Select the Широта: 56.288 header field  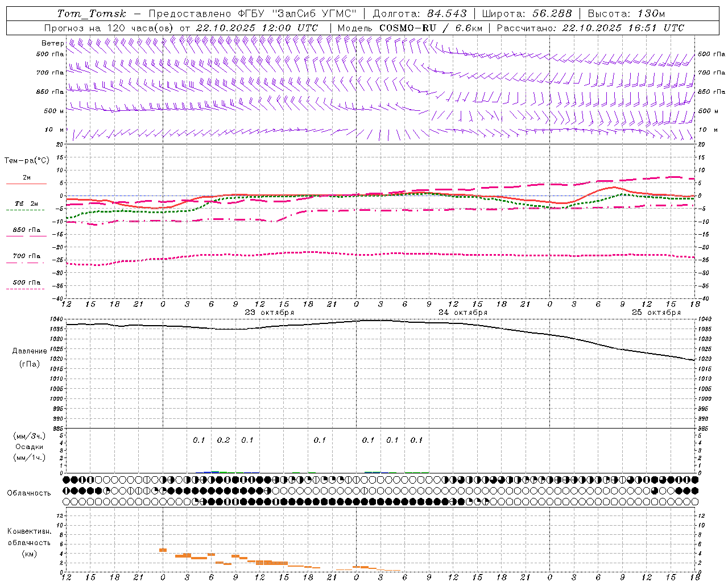click(527, 14)
